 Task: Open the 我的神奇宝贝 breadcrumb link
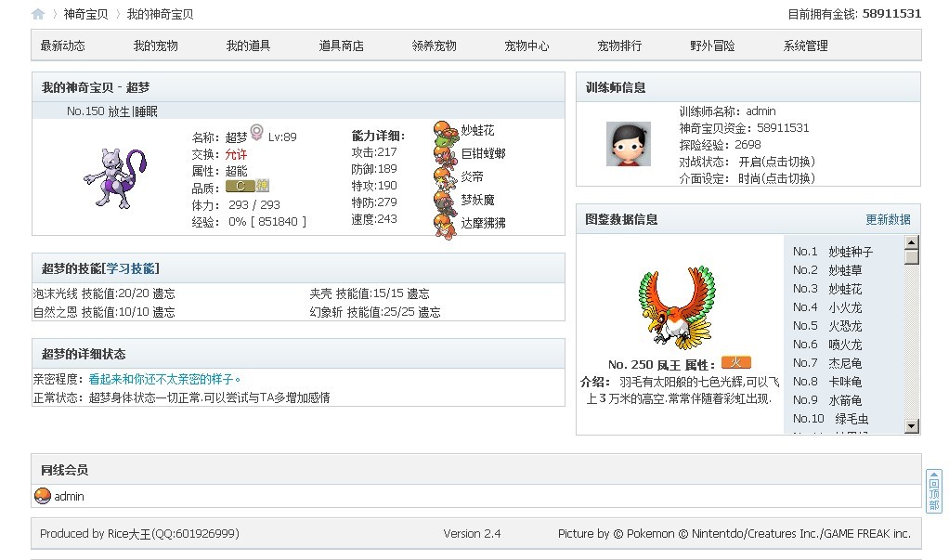coord(160,14)
